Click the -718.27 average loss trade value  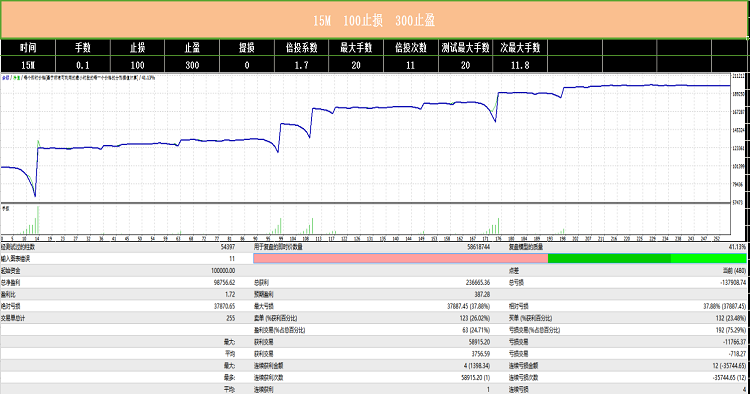pos(737,354)
